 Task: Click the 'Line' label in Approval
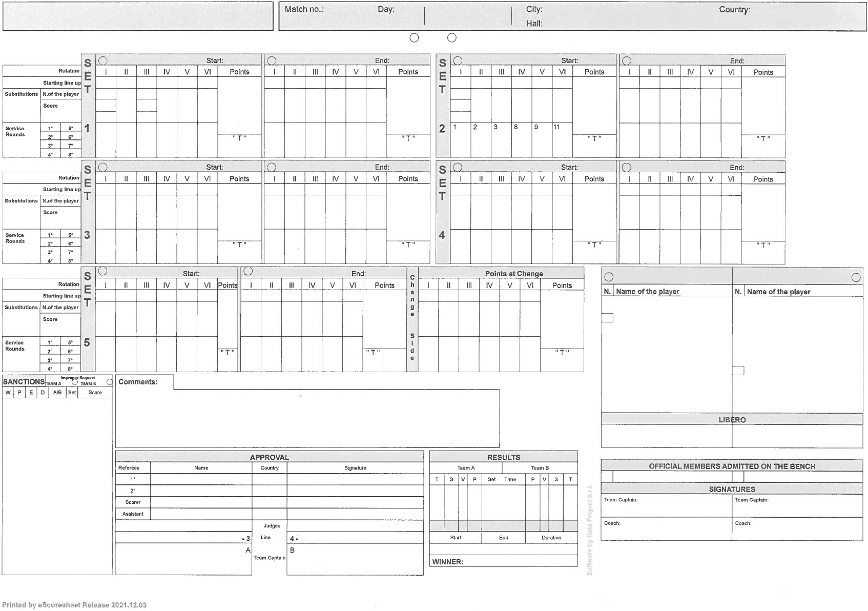click(x=265, y=537)
